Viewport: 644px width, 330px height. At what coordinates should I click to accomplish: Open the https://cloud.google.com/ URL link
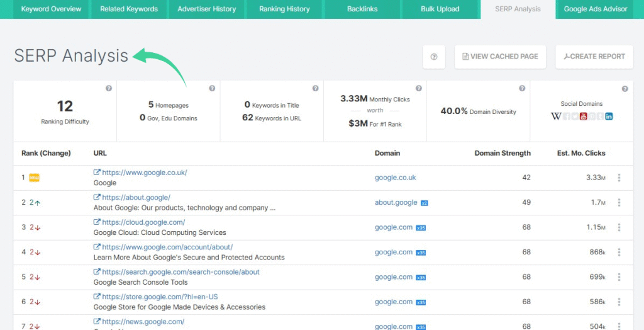point(143,222)
